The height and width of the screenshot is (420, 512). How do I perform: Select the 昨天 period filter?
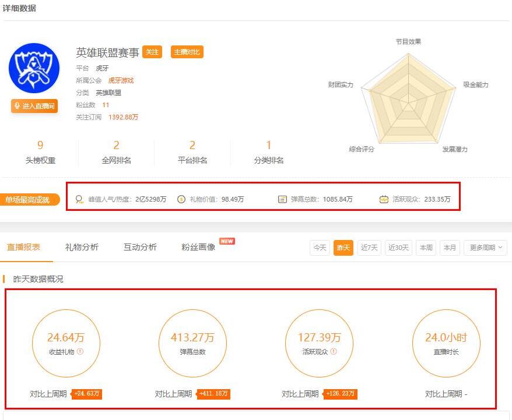(343, 248)
